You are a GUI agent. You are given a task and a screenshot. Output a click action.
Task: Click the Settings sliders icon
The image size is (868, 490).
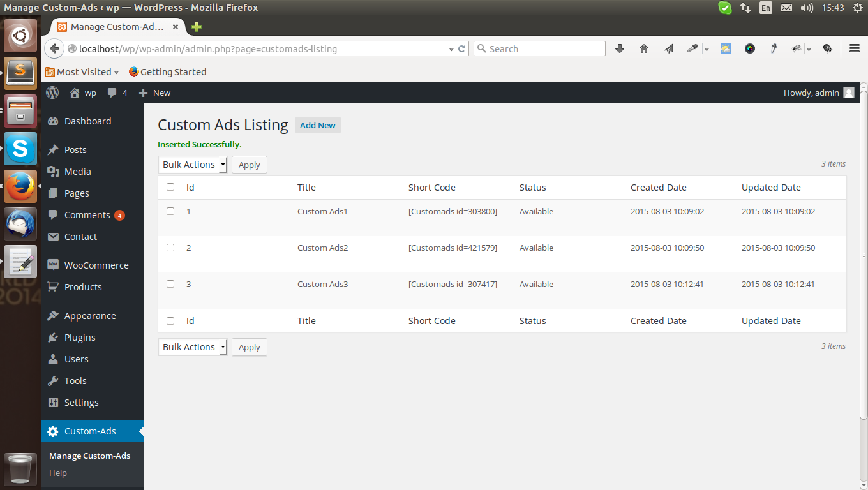point(53,403)
